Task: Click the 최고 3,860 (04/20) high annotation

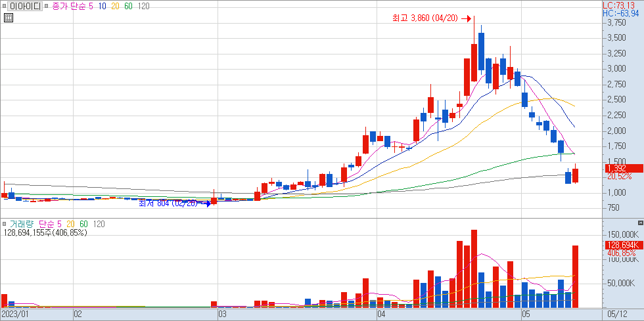Action: click(x=425, y=18)
